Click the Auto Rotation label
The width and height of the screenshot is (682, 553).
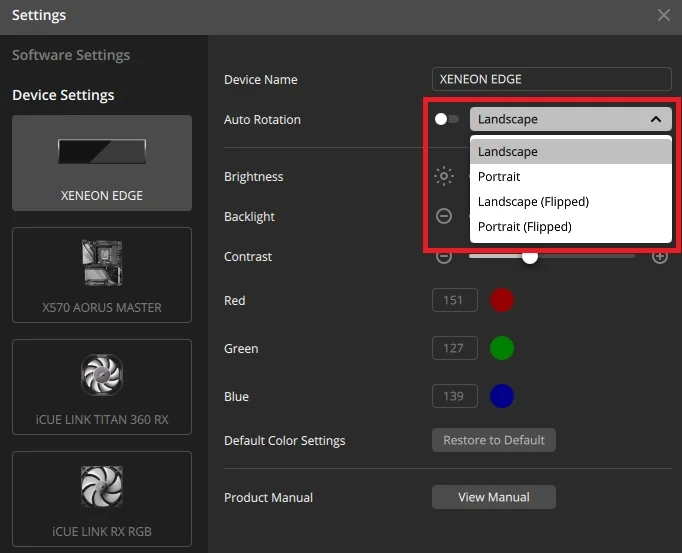tap(262, 120)
